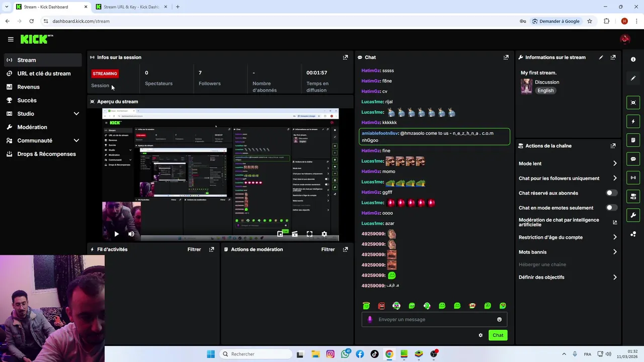Click the KICK logo
Image resolution: width=644 pixels, height=362 pixels.
pyautogui.click(x=37, y=39)
